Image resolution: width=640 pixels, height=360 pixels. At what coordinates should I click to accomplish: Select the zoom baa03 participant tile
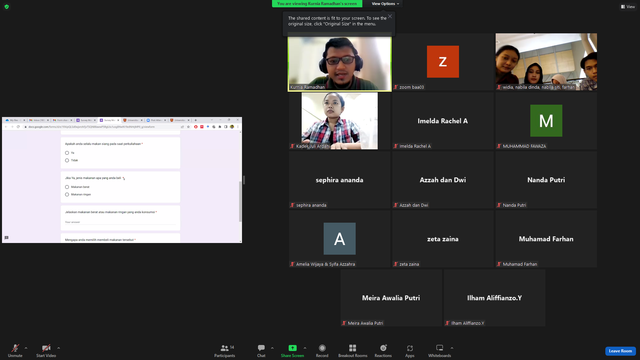(443, 62)
